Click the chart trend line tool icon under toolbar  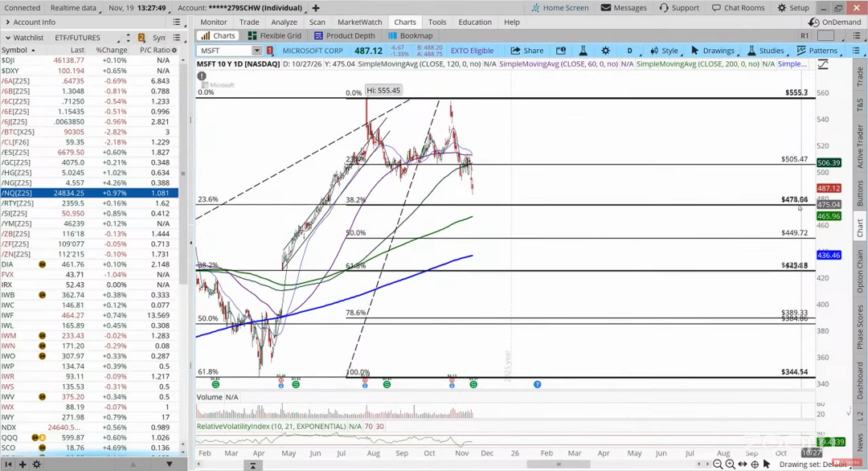click(x=823, y=65)
